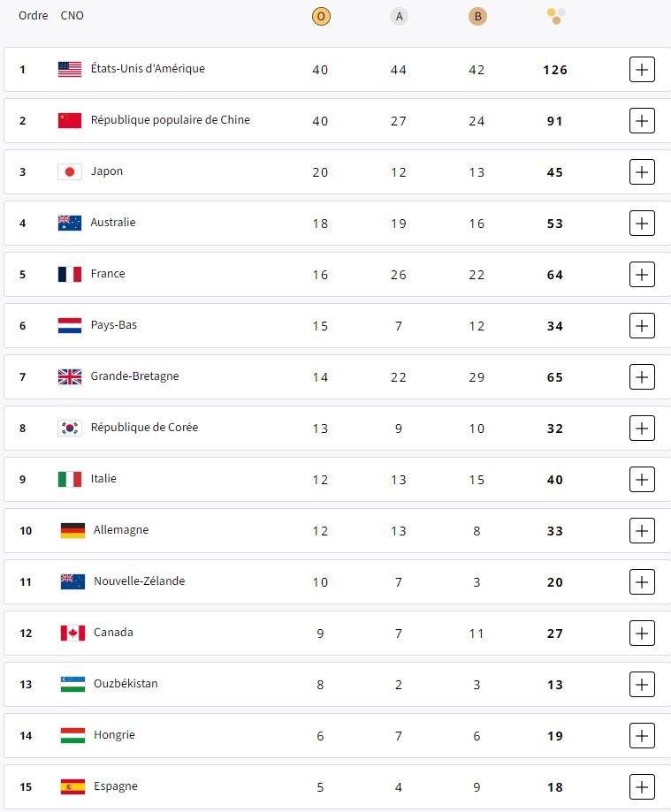Click the Canada flag icon
Viewport: 671px width, 812px height.
[x=72, y=633]
